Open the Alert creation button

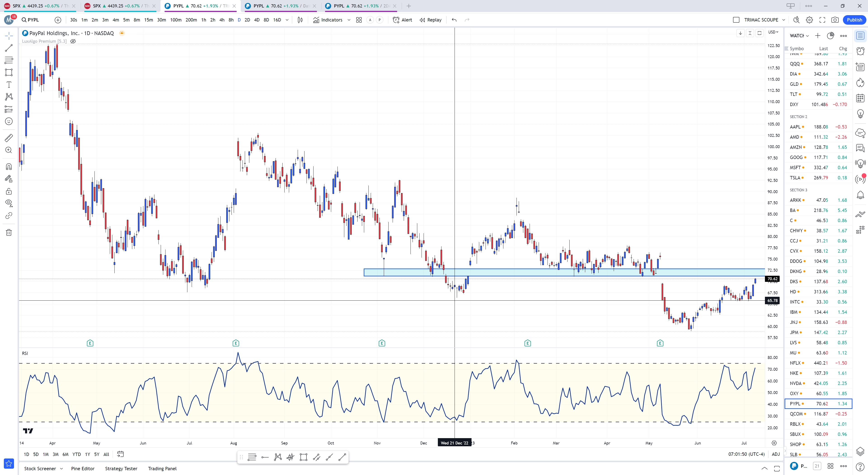click(403, 20)
